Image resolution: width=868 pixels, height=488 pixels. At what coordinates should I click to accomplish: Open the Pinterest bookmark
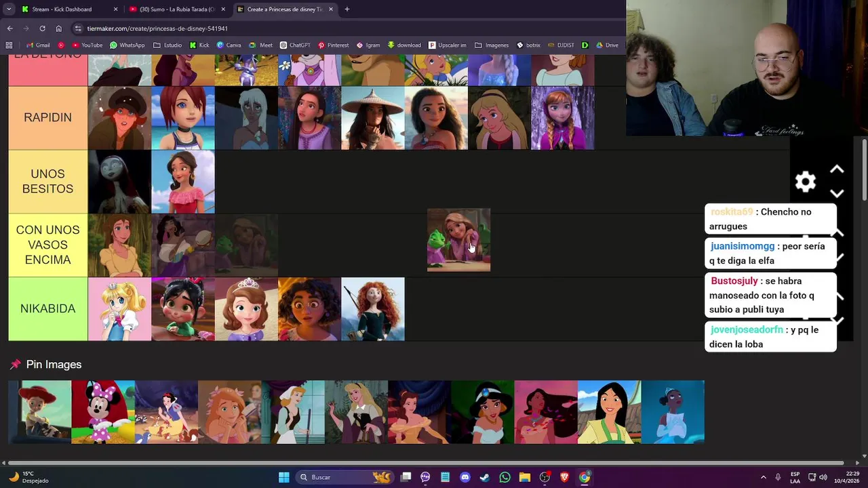(333, 45)
